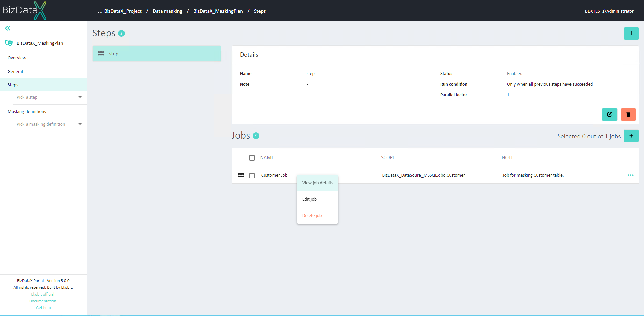The height and width of the screenshot is (316, 644).
Task: Click the Steps breadcrumb
Action: click(x=260, y=11)
